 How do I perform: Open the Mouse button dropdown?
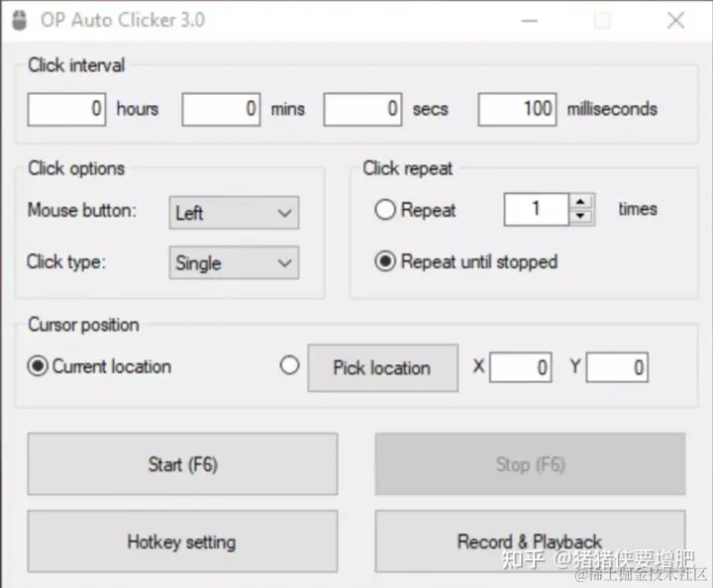[x=234, y=213]
